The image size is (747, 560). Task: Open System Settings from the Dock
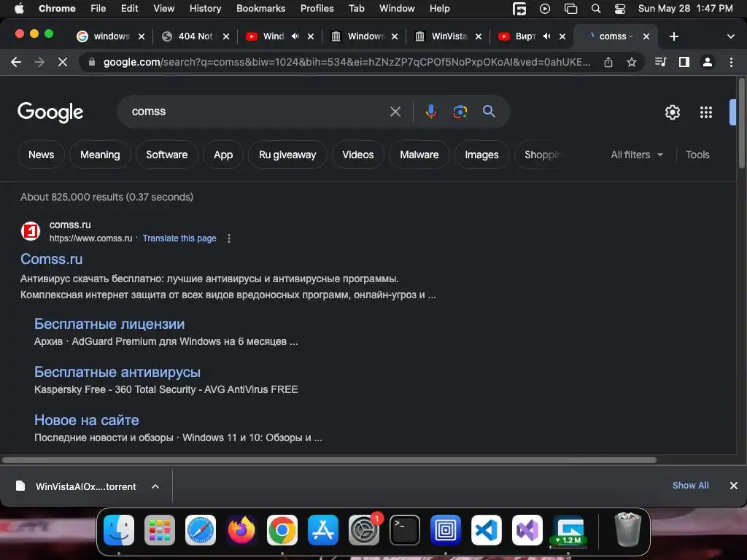tap(364, 529)
